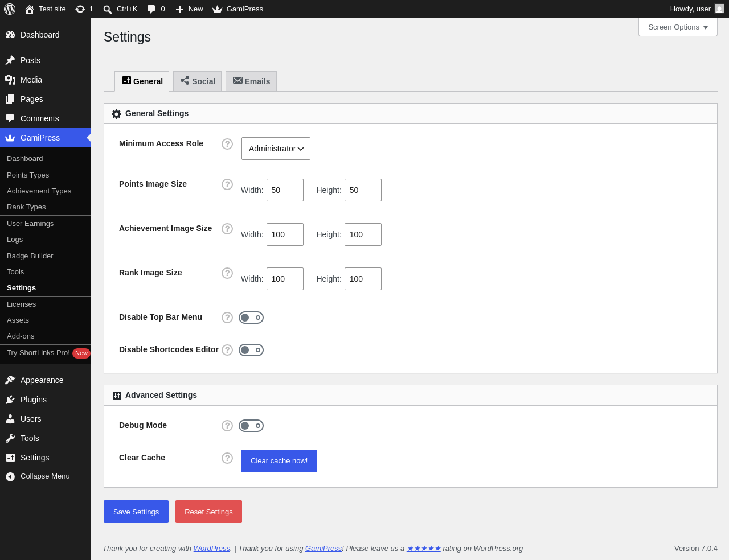Image resolution: width=729 pixels, height=560 pixels.
Task: Click the user avatar next to Howdy, user
Action: pos(719,9)
